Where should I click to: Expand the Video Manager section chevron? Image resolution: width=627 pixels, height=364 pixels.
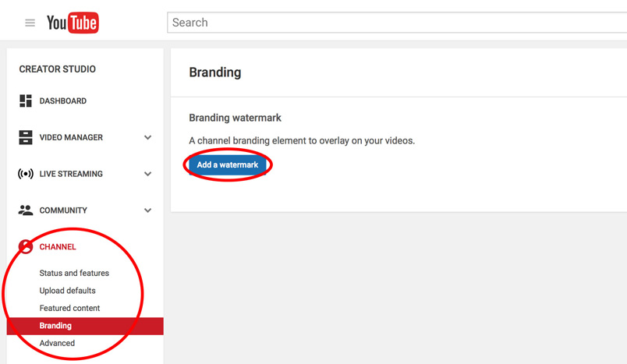(x=147, y=137)
